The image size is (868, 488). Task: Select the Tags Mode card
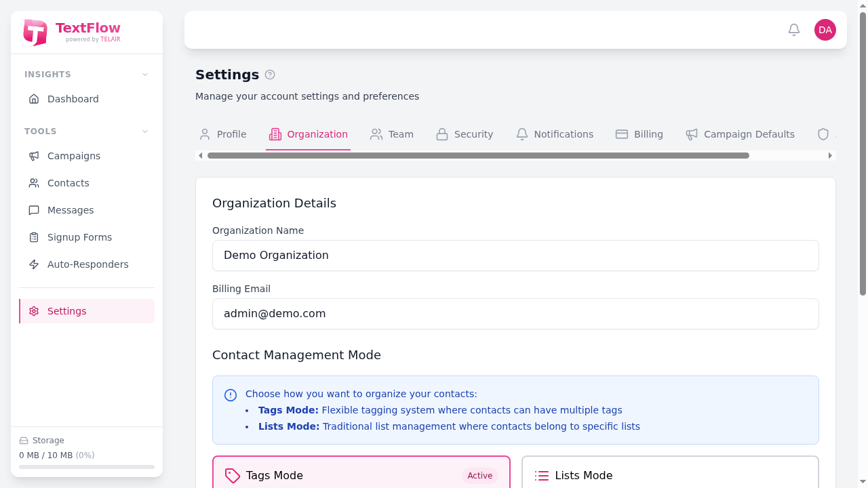(x=361, y=474)
